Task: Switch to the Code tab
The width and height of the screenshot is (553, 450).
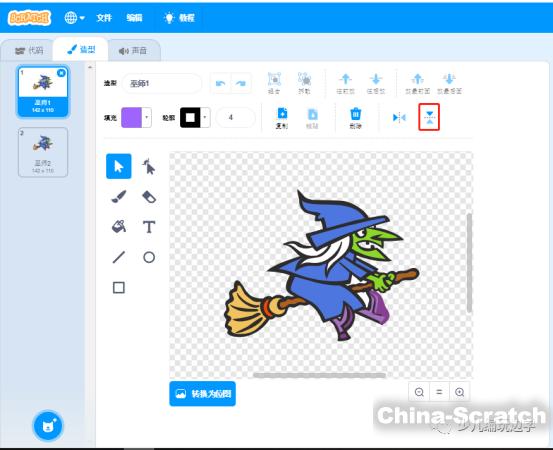Action: tap(29, 51)
